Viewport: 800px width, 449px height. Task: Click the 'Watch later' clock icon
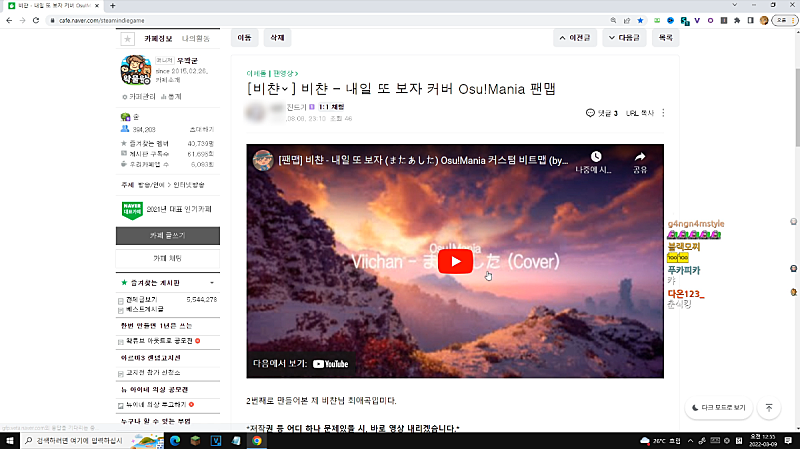(x=595, y=157)
